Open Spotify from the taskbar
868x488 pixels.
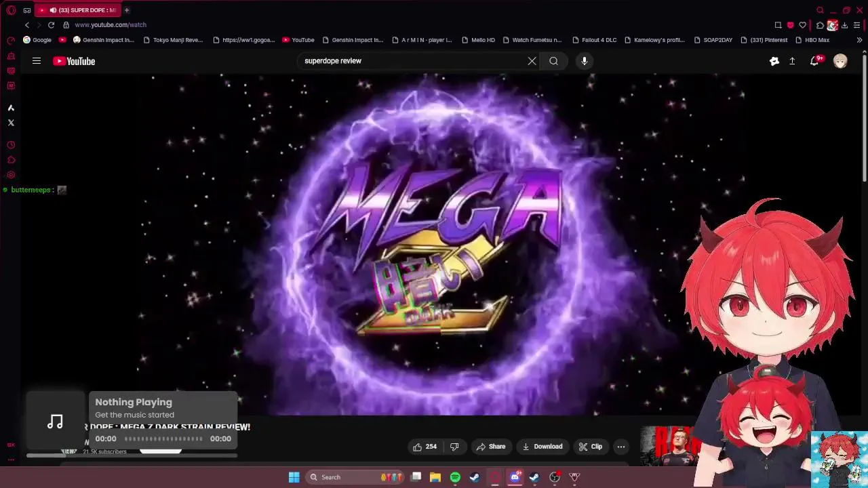(455, 477)
